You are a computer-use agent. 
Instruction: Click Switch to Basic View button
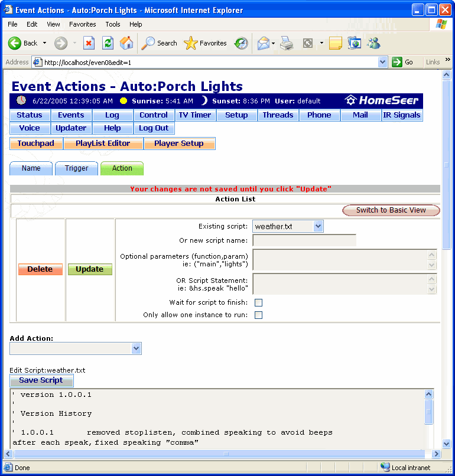tap(391, 210)
